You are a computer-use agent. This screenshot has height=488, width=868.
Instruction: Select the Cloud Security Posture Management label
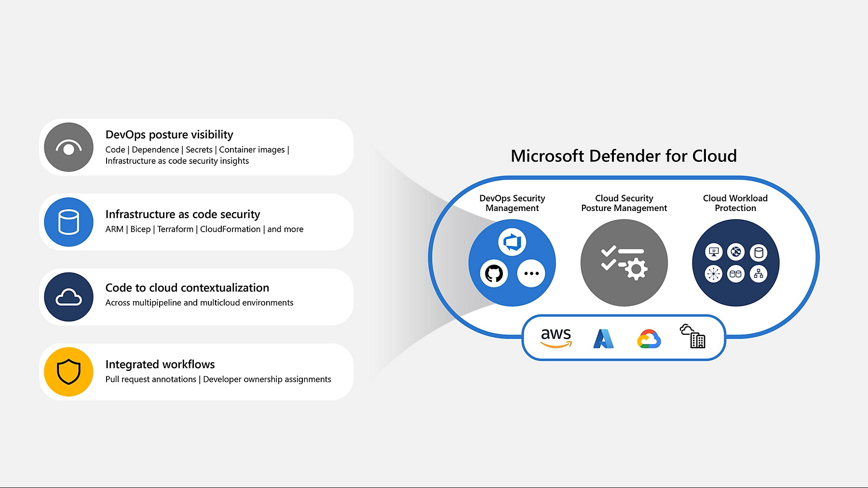click(624, 203)
